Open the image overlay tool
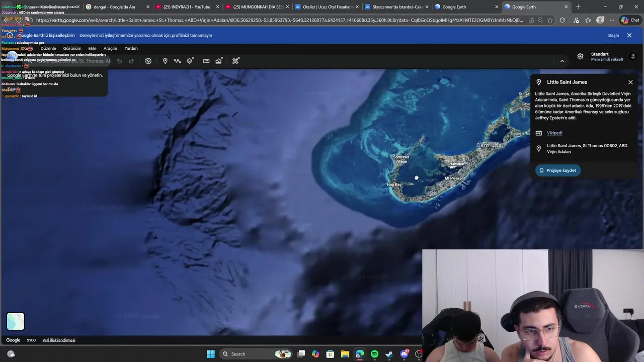644x362 pixels. point(219,61)
